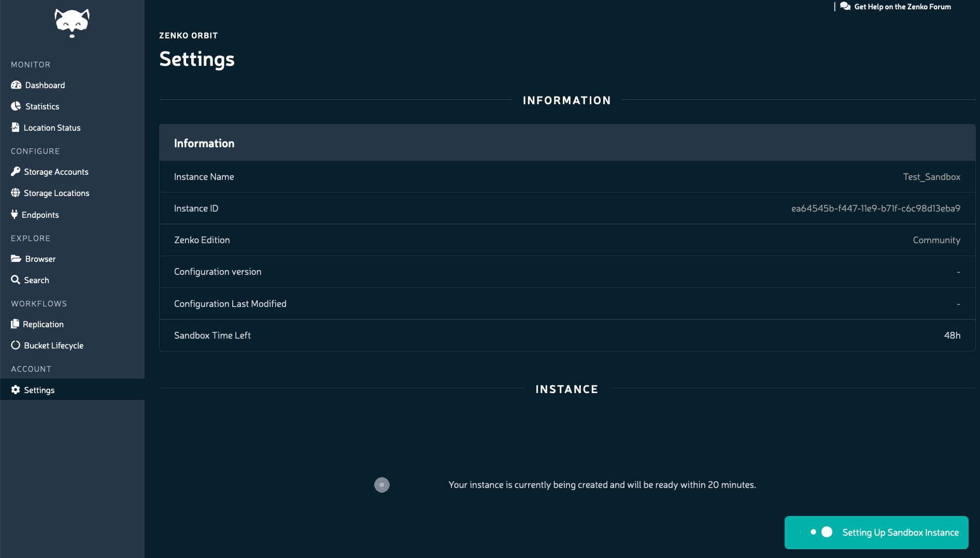Click the Replication copy icon
The image size is (980, 558).
click(15, 324)
